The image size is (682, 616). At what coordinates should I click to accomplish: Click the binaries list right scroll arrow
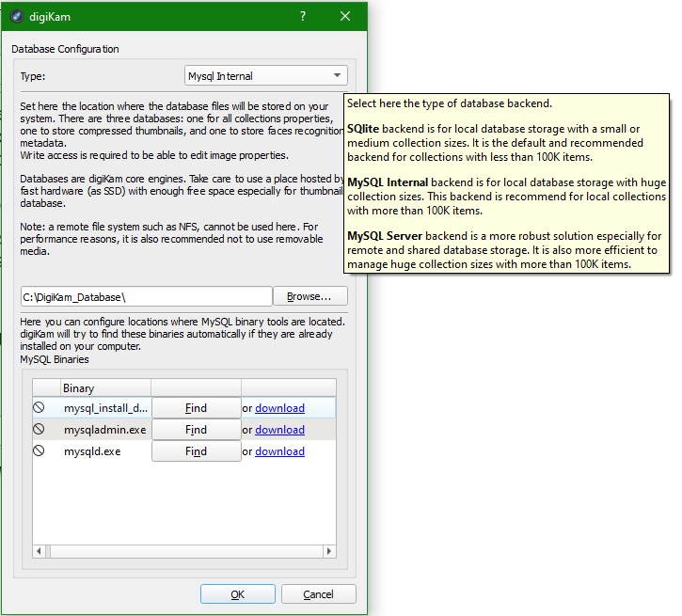329,551
